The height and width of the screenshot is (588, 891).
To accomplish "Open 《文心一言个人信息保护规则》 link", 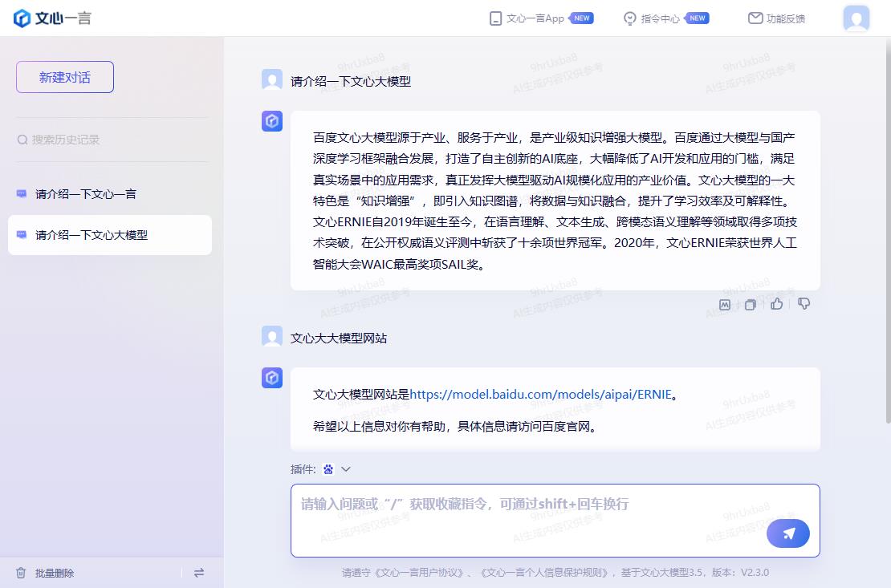I will 544,573.
